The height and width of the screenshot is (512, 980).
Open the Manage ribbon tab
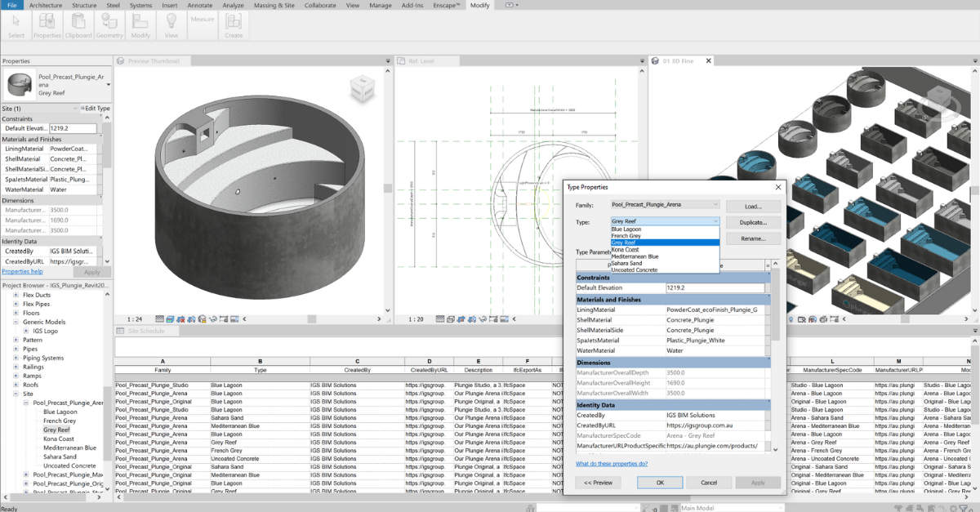point(380,5)
